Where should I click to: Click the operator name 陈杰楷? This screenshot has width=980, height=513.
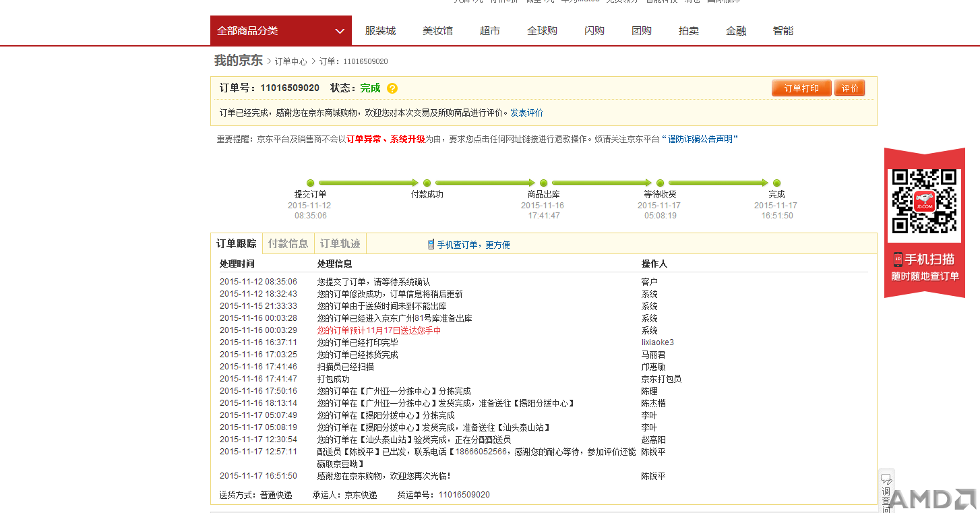(653, 403)
